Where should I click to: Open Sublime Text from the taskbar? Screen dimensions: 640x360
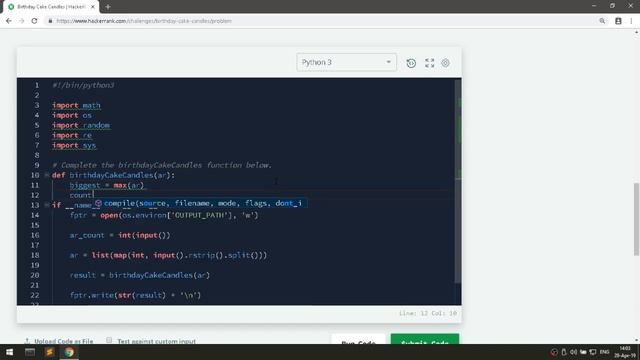[49, 352]
